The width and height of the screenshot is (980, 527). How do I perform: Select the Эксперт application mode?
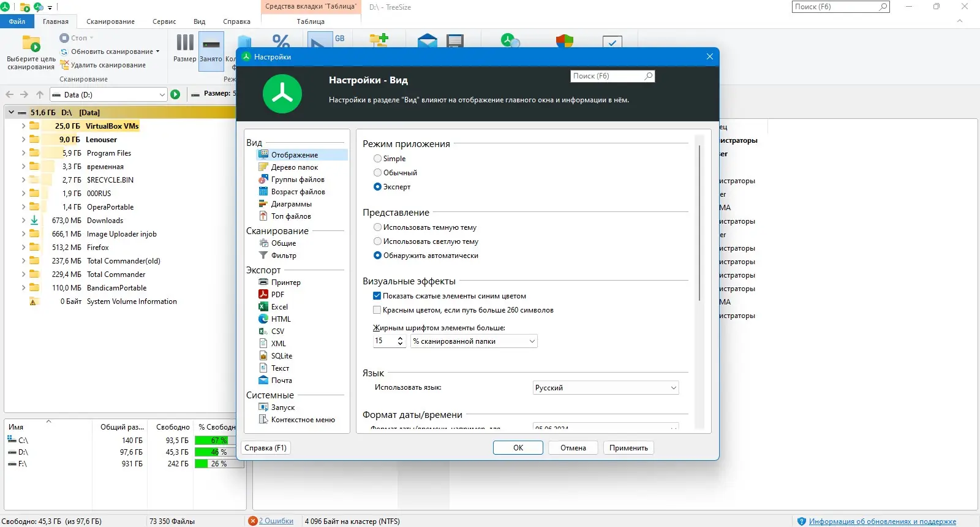pyautogui.click(x=377, y=186)
